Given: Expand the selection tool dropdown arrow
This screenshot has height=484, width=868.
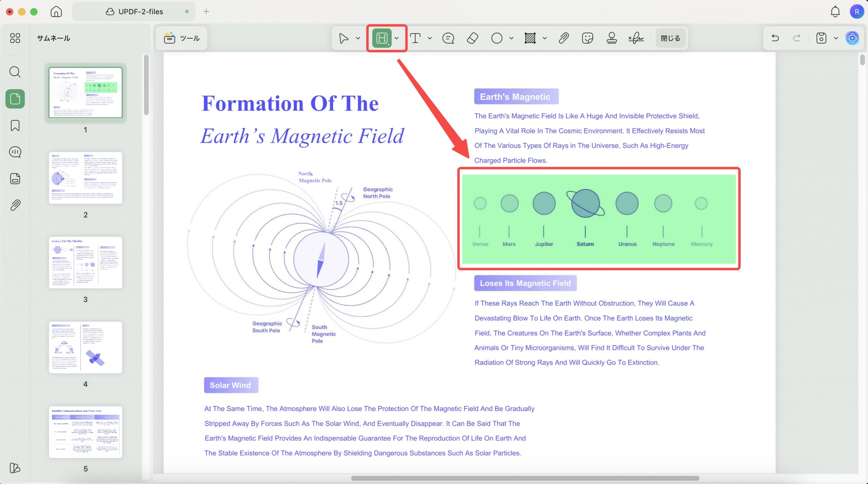Looking at the screenshot, I should pyautogui.click(x=358, y=38).
